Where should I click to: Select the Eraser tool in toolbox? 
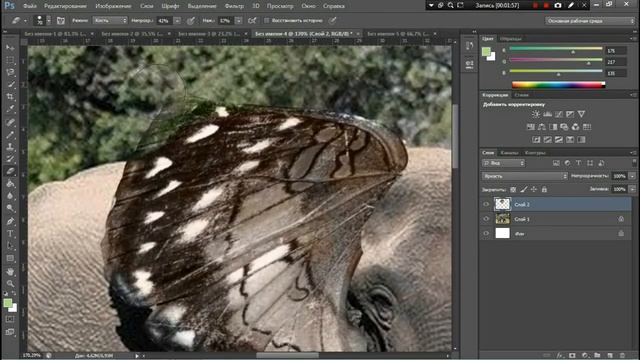10,171
